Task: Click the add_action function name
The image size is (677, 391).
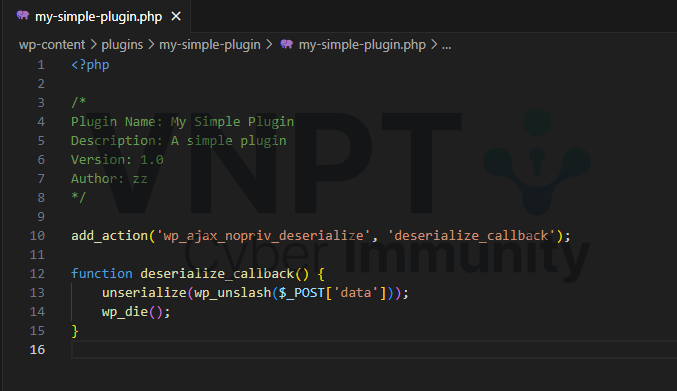Action: point(110,236)
